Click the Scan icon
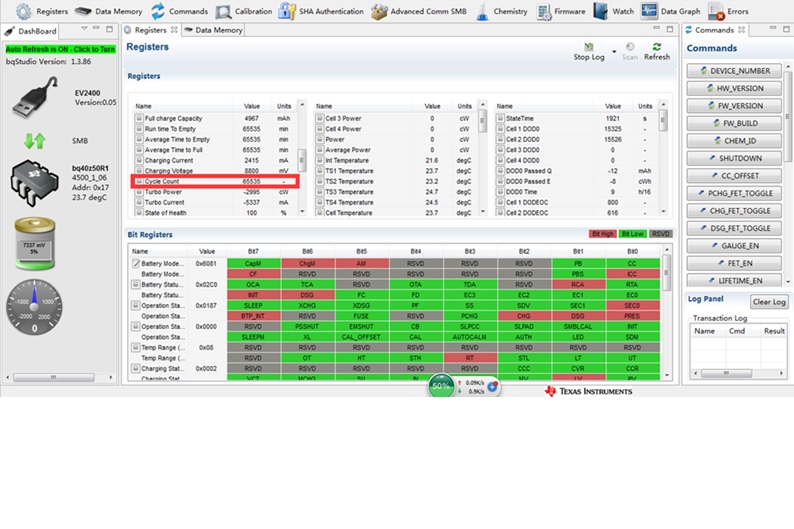Viewport: 794px width, 529px height. tap(630, 47)
